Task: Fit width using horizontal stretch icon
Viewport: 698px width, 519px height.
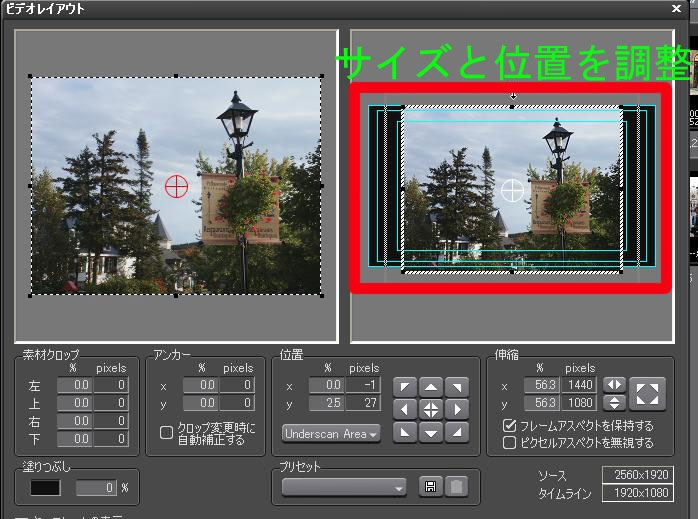Action: point(614,385)
